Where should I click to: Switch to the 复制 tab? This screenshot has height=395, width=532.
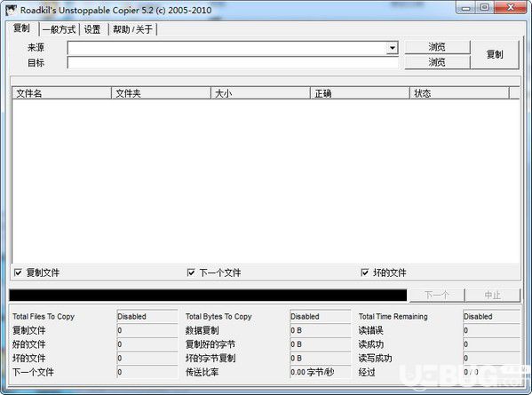(x=21, y=28)
